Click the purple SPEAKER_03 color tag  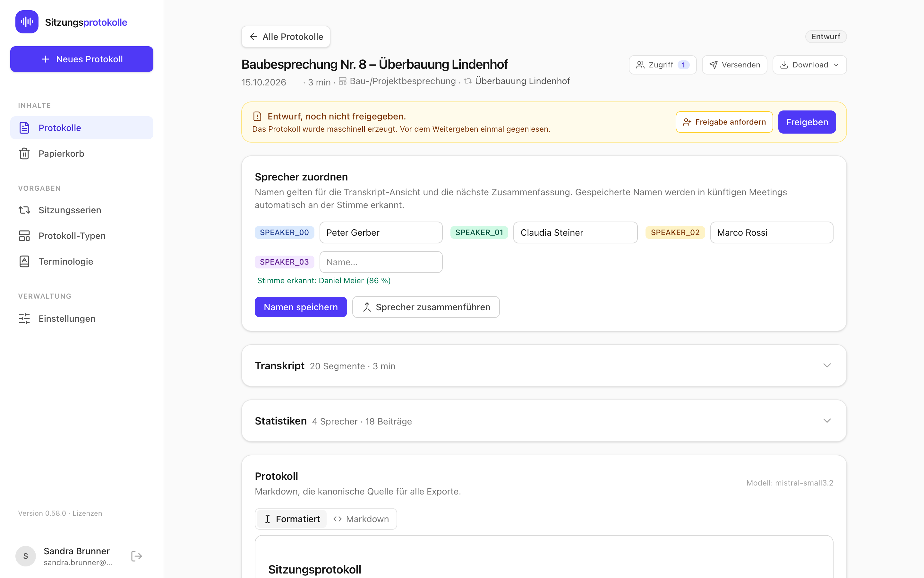tap(284, 262)
